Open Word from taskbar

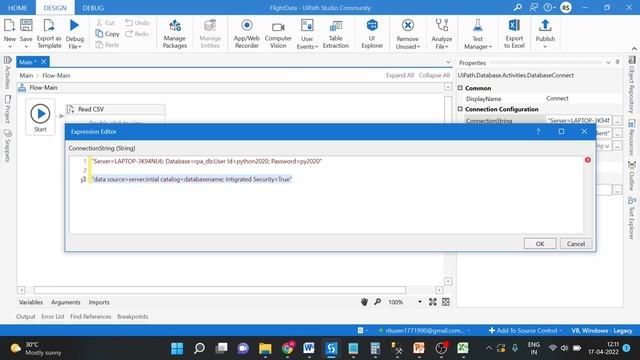tap(309, 348)
